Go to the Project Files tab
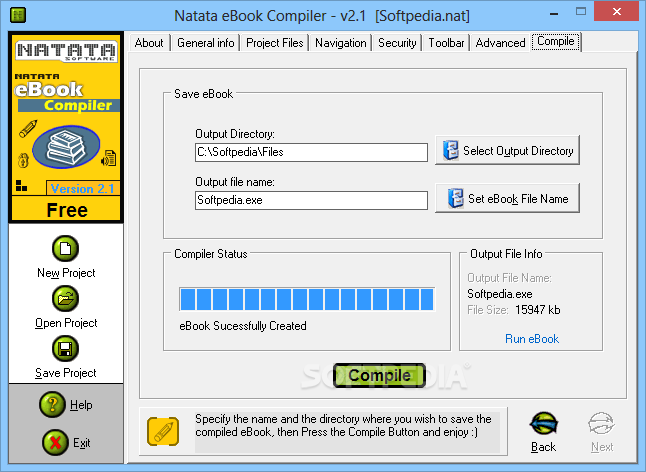Screen dimensions: 646x472 [x=275, y=43]
